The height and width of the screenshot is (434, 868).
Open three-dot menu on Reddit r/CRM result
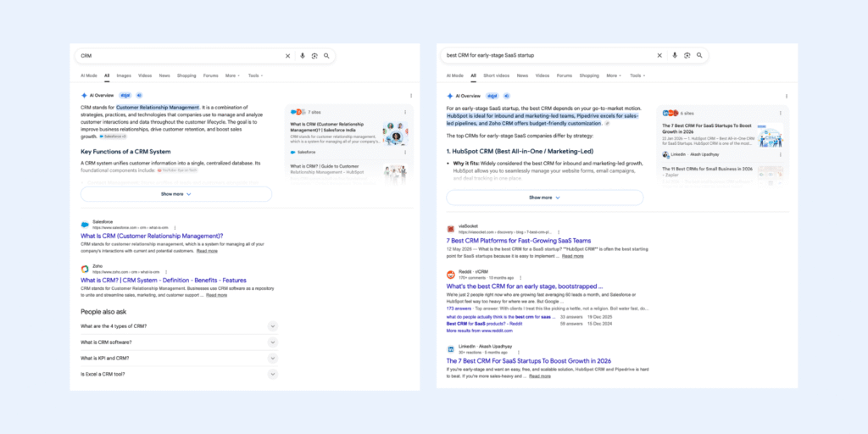coord(520,277)
